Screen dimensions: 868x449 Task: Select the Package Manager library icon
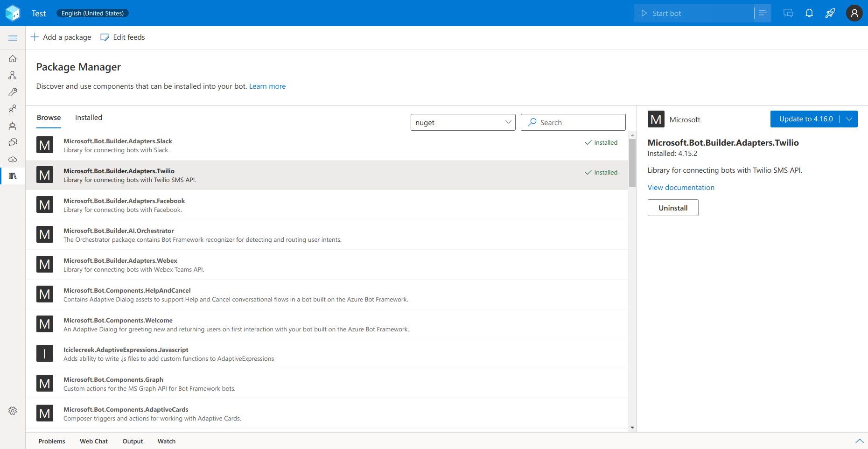pos(13,176)
